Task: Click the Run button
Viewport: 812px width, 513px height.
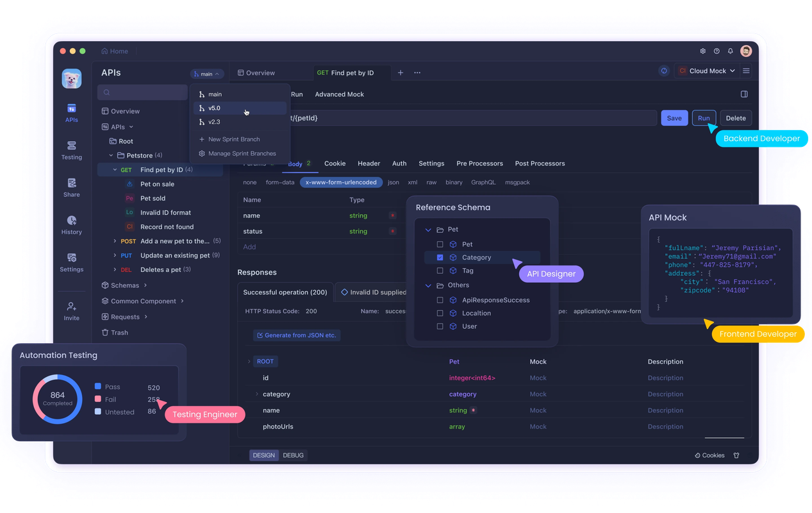Action: coord(704,118)
